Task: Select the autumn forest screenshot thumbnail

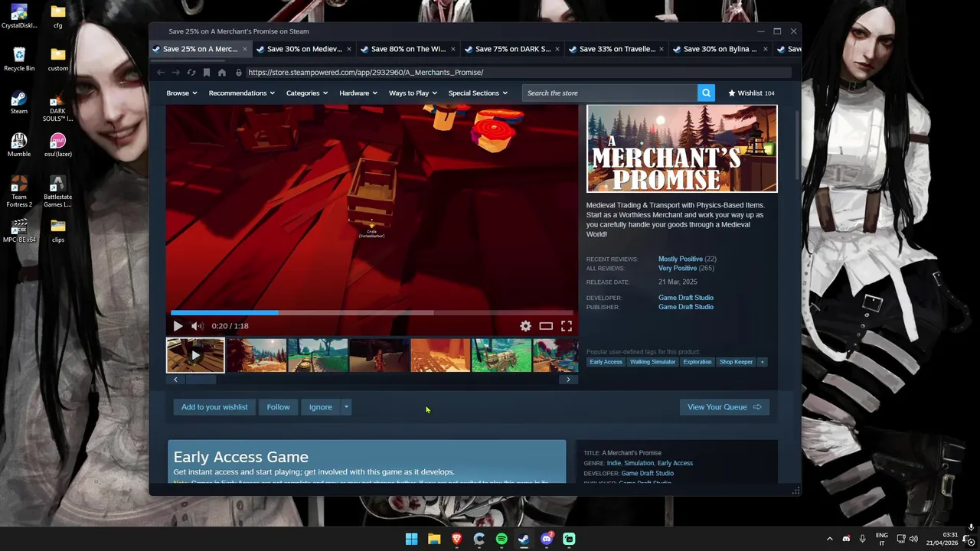Action: [256, 355]
